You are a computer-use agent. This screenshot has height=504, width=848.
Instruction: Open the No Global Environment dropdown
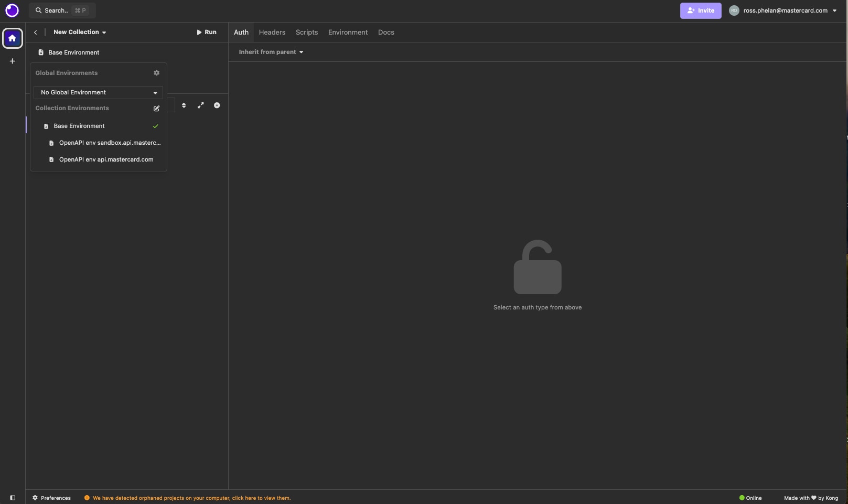(98, 92)
